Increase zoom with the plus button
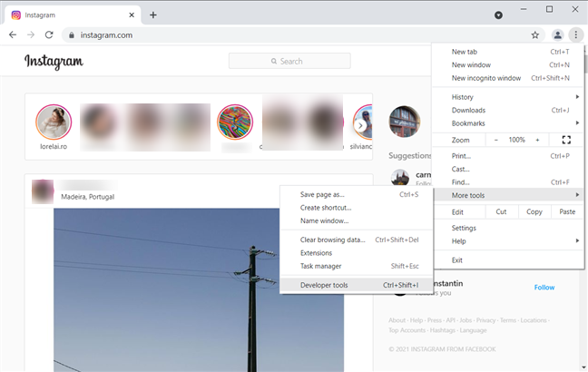 point(537,140)
